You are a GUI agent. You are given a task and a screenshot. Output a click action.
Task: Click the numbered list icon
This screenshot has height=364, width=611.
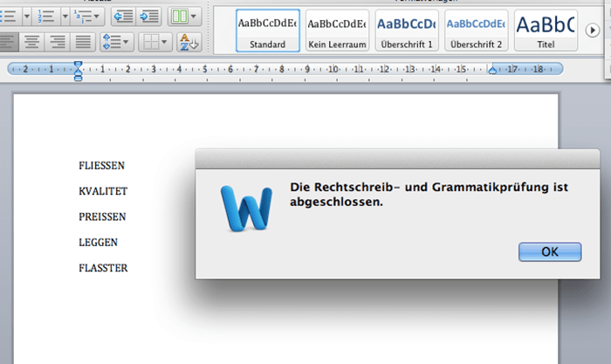[45, 16]
